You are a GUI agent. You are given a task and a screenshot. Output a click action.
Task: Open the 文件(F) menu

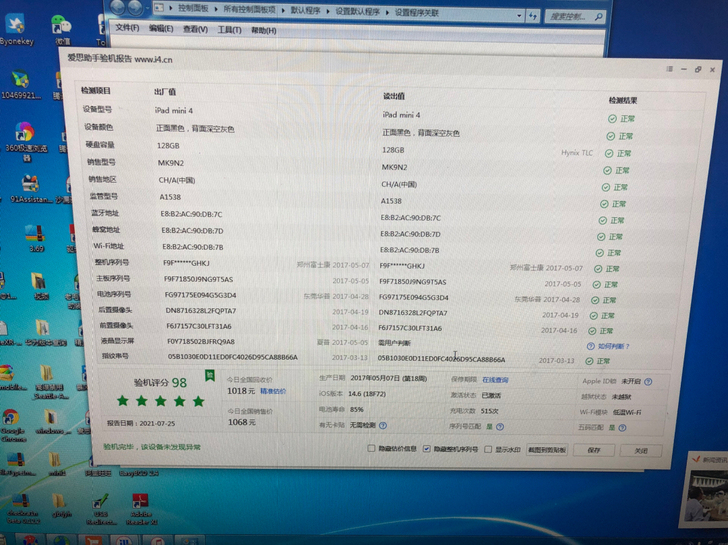127,28
